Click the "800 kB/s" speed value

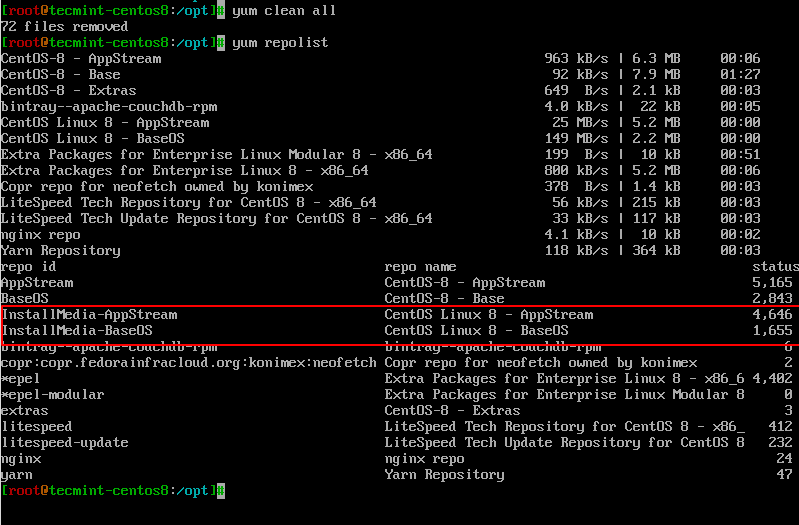(x=576, y=170)
